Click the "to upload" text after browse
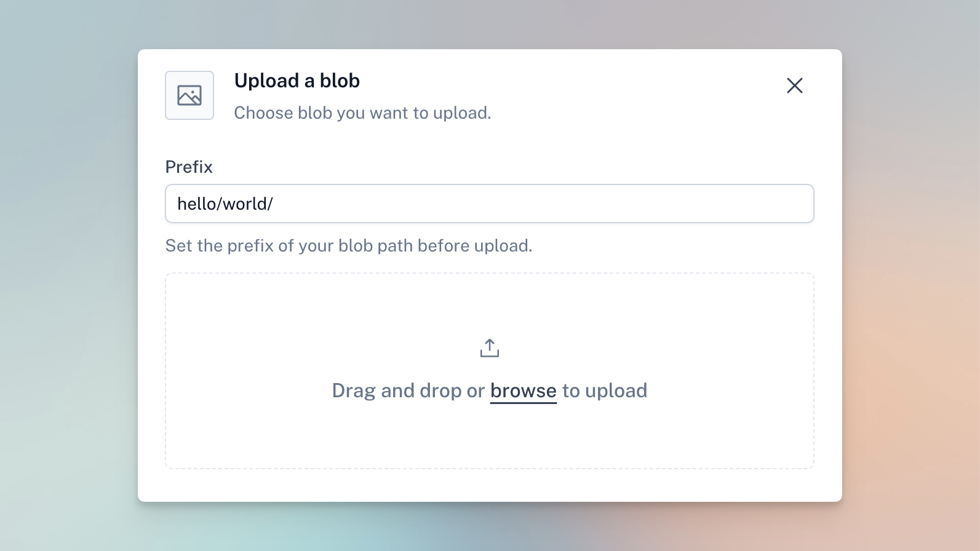The height and width of the screenshot is (551, 980). pos(605,390)
